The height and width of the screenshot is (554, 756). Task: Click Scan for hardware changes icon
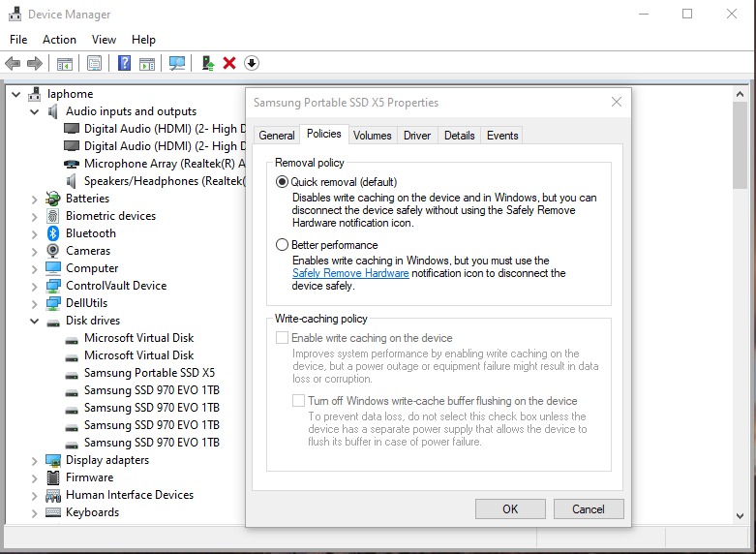point(177,63)
